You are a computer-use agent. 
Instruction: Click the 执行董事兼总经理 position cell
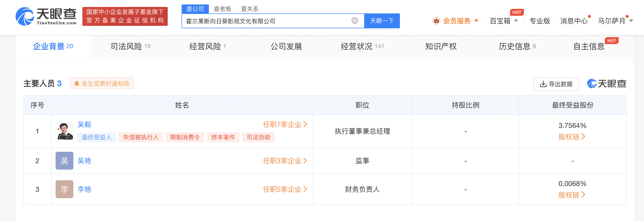(362, 131)
